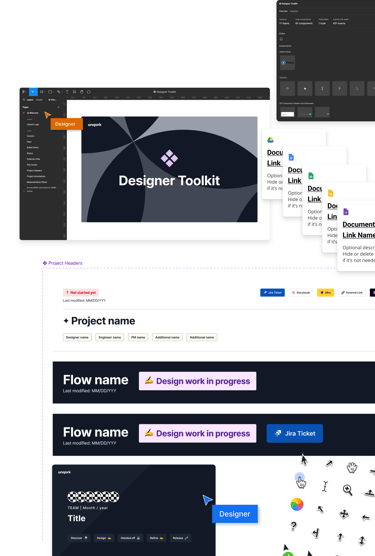Screen dimensions: 375x556
Task: Click the Discover stage chip on cover card
Action: coord(79,538)
